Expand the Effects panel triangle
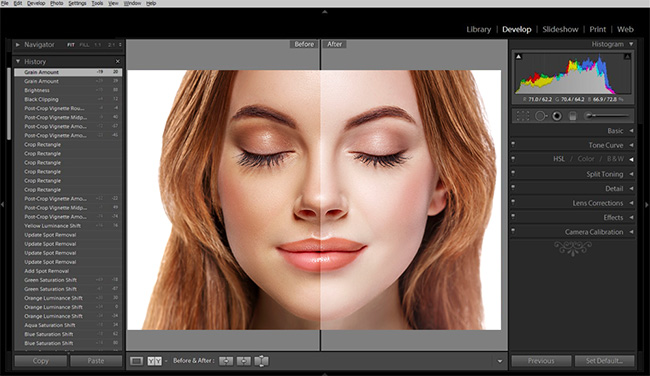The image size is (650, 376). (631, 218)
